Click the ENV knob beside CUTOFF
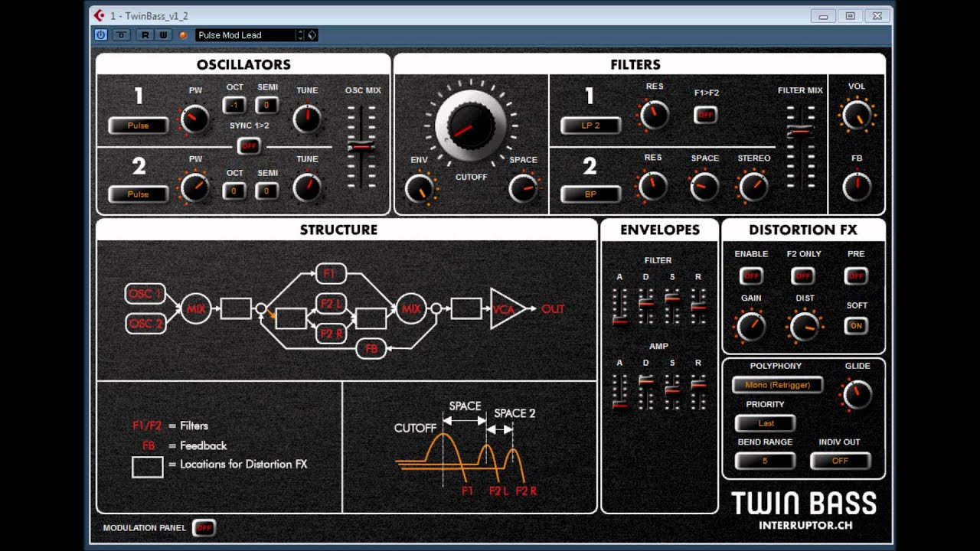Screen dimensions: 980x551 (x=419, y=188)
